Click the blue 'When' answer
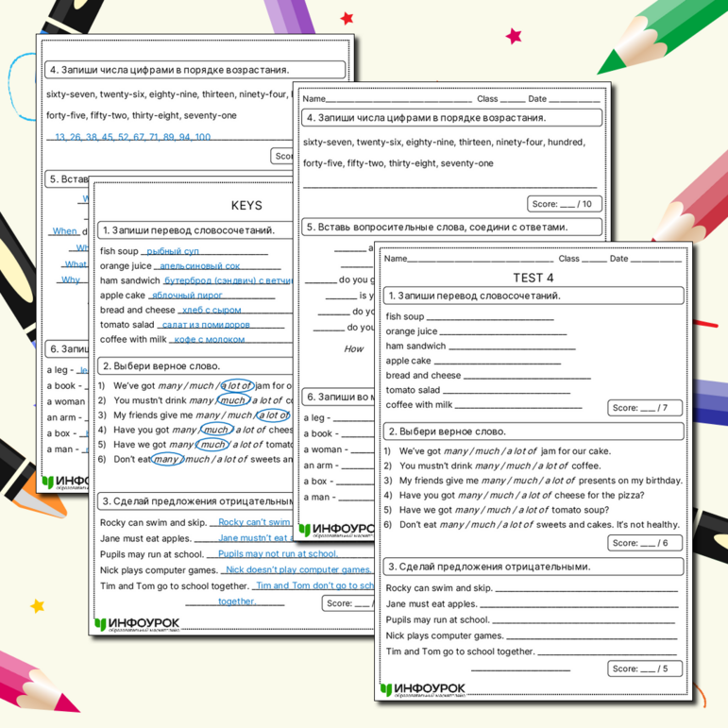The image size is (728, 728). coord(64,230)
